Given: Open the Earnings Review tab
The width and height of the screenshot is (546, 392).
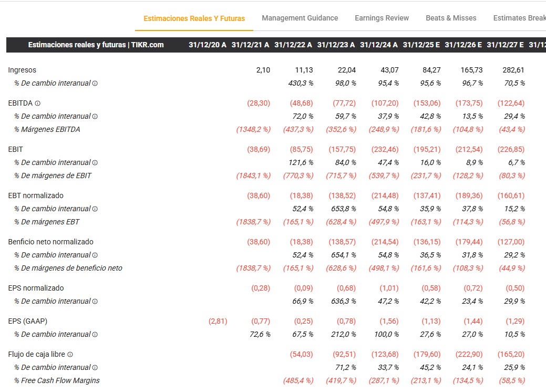Looking at the screenshot, I should point(382,18).
